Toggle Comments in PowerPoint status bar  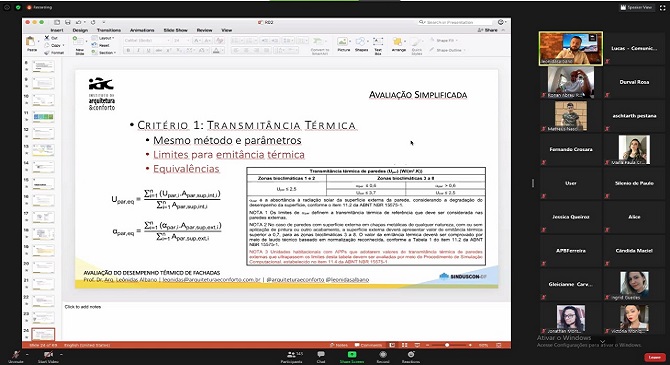pyautogui.click(x=368, y=345)
